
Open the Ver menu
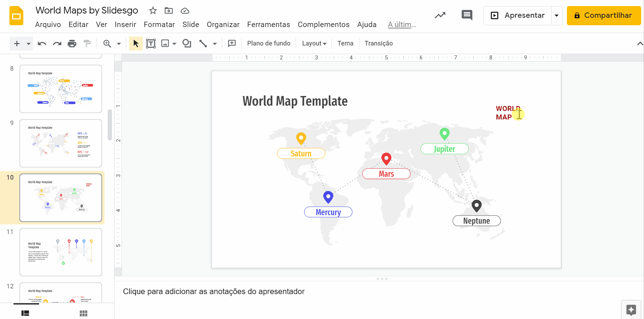pyautogui.click(x=101, y=25)
